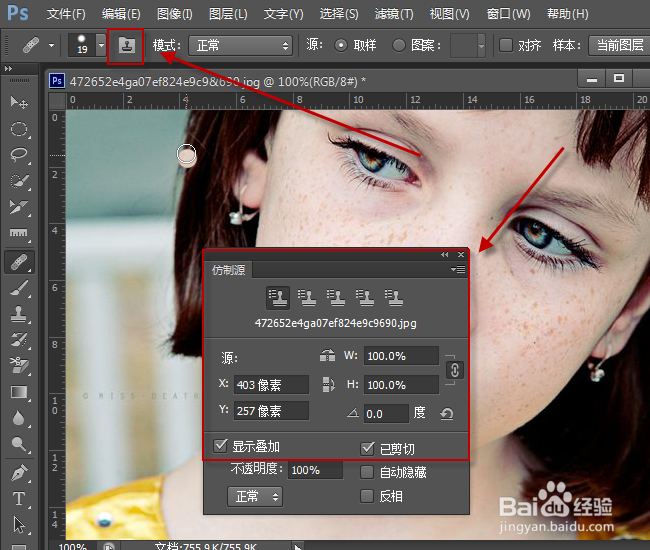The width and height of the screenshot is (650, 550).
Task: Open the 文字(Y) menu
Action: click(x=284, y=14)
